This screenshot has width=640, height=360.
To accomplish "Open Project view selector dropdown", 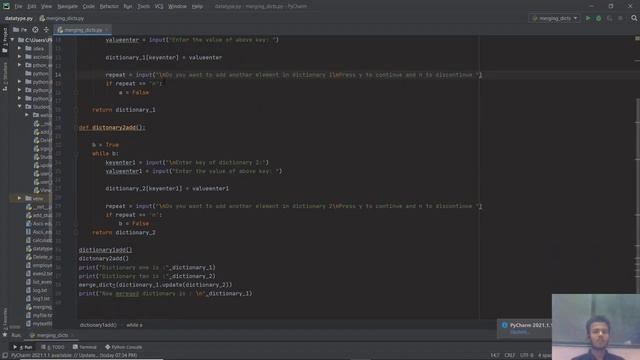I will [x=20, y=30].
